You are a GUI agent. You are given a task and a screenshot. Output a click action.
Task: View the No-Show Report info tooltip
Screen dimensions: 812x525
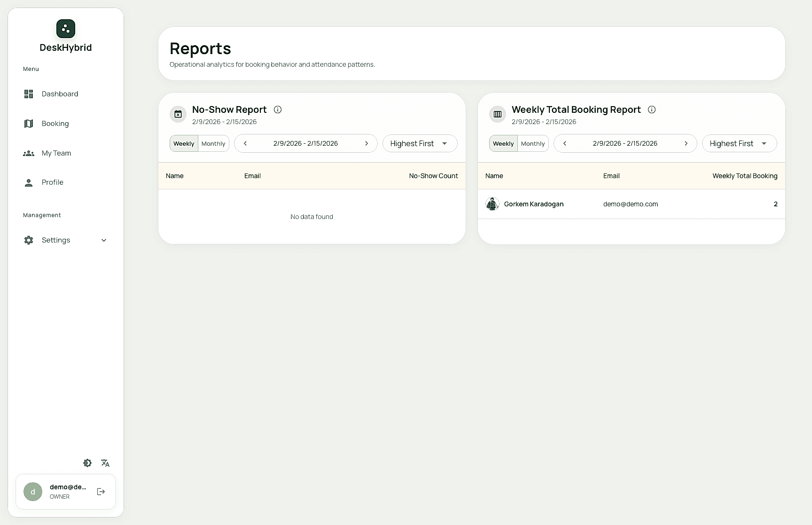[278, 110]
